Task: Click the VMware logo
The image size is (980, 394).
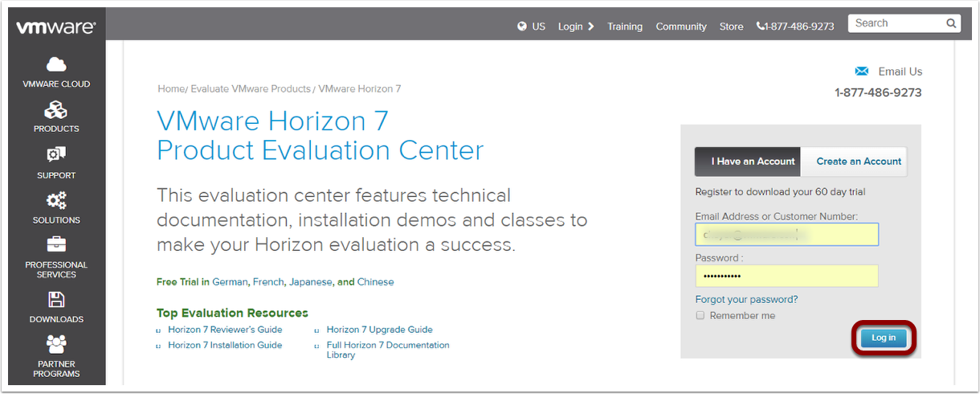Action: (x=55, y=27)
